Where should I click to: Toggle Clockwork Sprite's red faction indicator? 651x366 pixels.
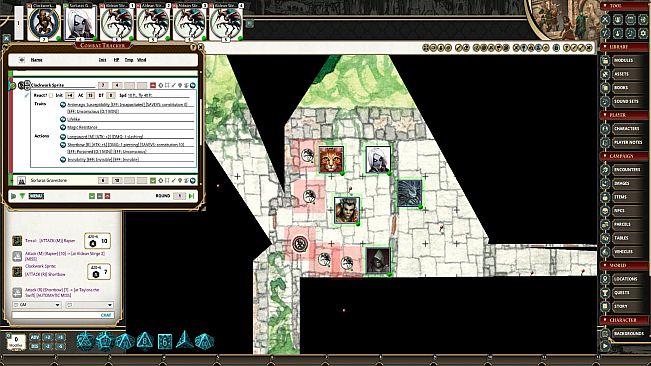(153, 85)
